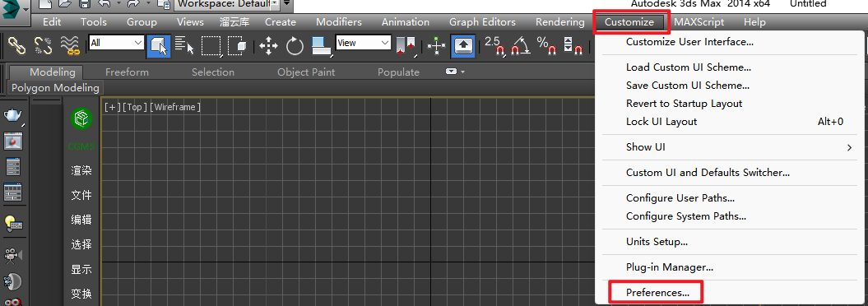Click the Open File folder icon
868x306 pixels.
click(65, 4)
